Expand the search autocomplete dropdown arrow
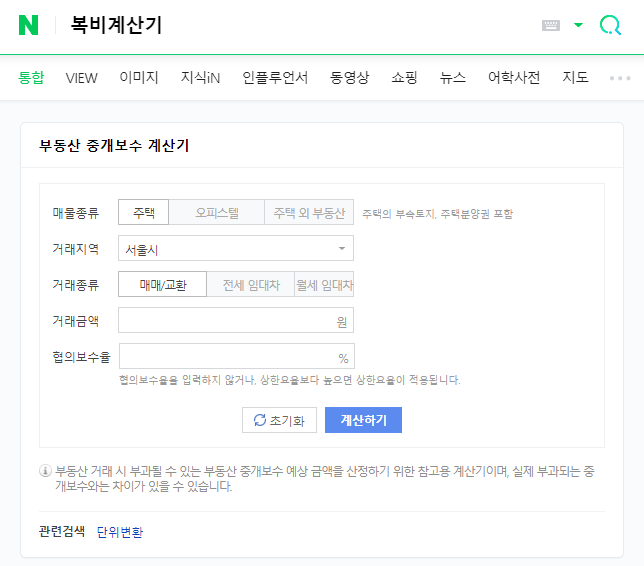The height and width of the screenshot is (566, 644). tap(578, 25)
